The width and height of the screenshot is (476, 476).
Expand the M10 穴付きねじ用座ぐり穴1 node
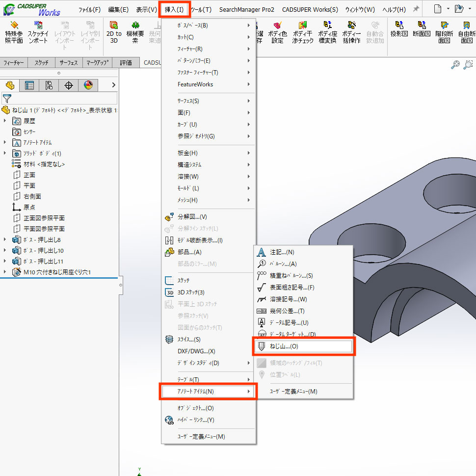point(5,272)
